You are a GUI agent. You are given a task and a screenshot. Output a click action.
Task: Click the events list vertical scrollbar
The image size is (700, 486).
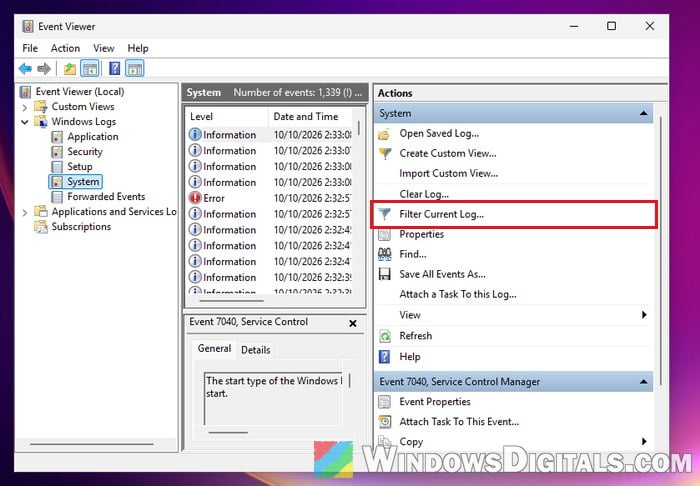359,129
